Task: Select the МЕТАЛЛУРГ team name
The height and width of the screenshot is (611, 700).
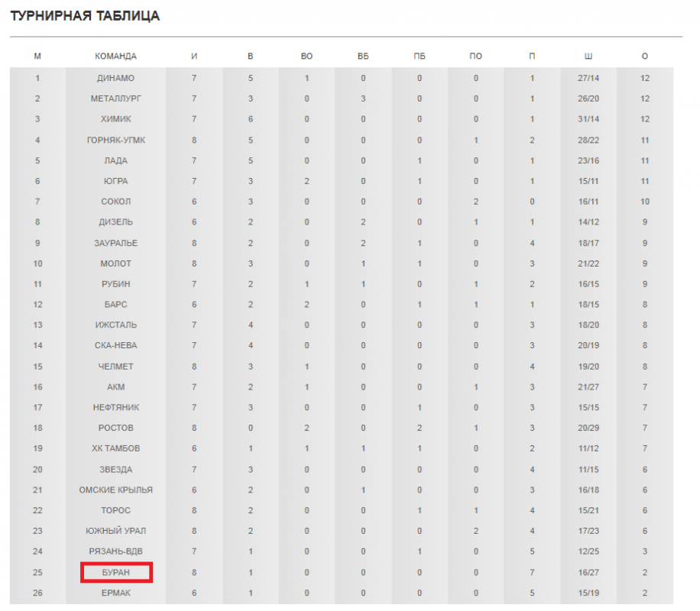Action: click(115, 99)
